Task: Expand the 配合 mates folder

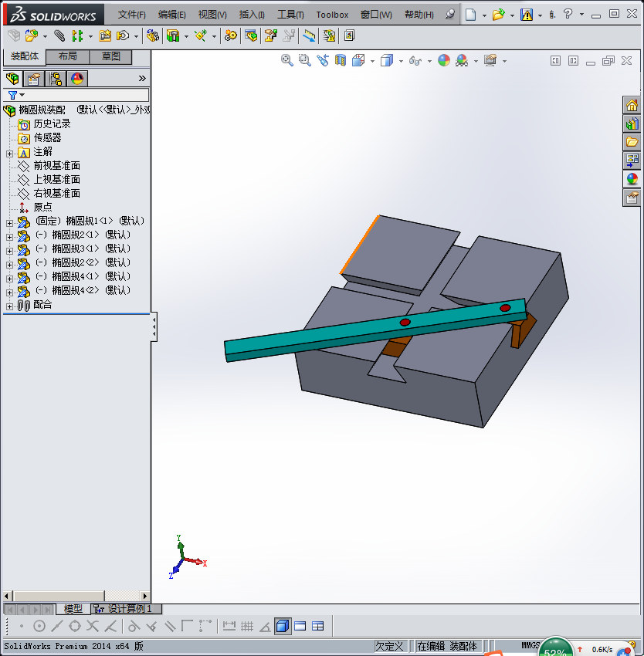Action: [x=9, y=306]
